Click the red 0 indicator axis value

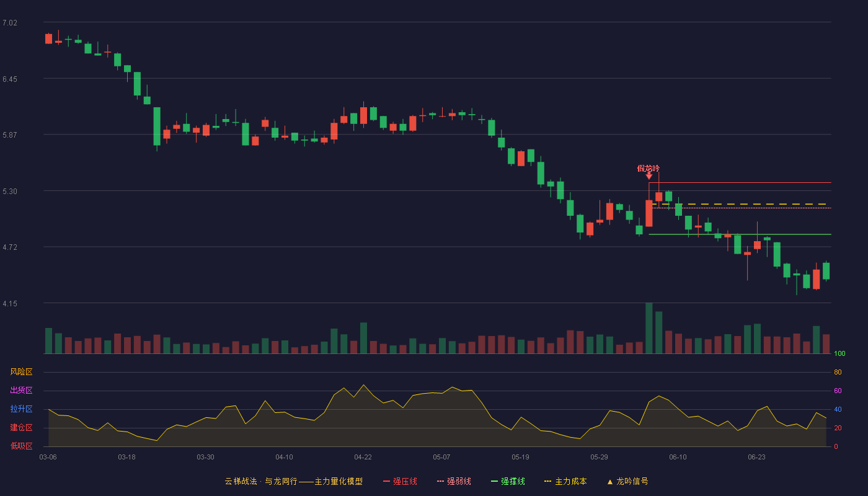pyautogui.click(x=836, y=446)
